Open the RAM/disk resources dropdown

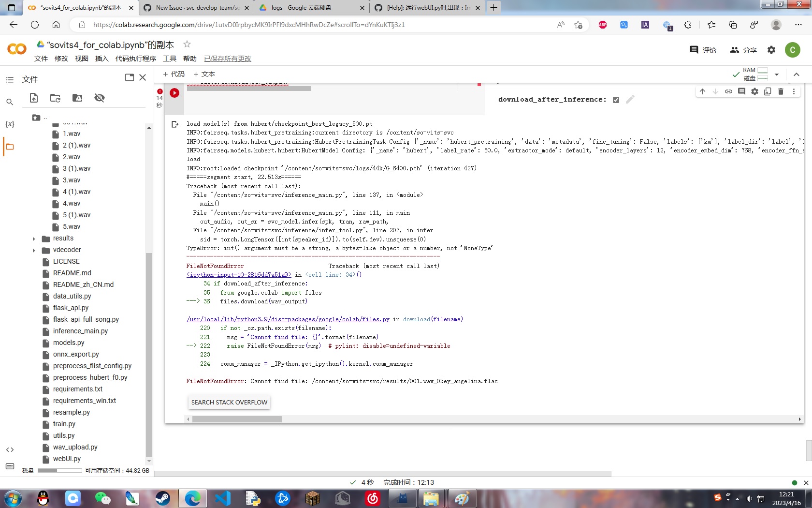pos(777,74)
